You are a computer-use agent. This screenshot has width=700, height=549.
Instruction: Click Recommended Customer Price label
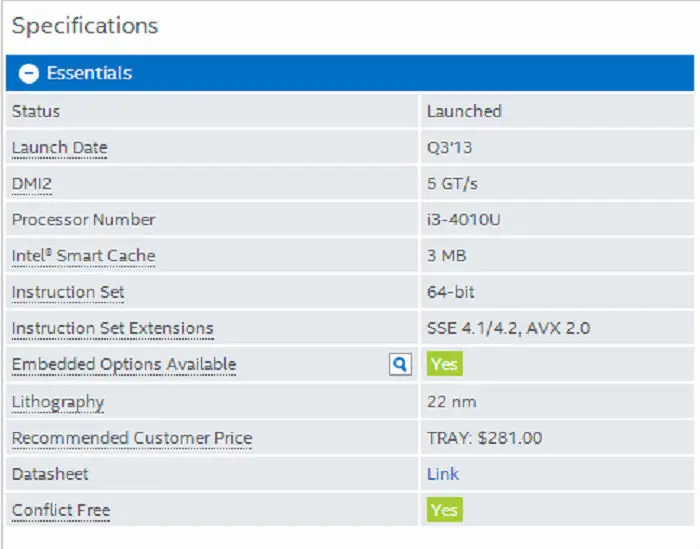[x=132, y=438]
